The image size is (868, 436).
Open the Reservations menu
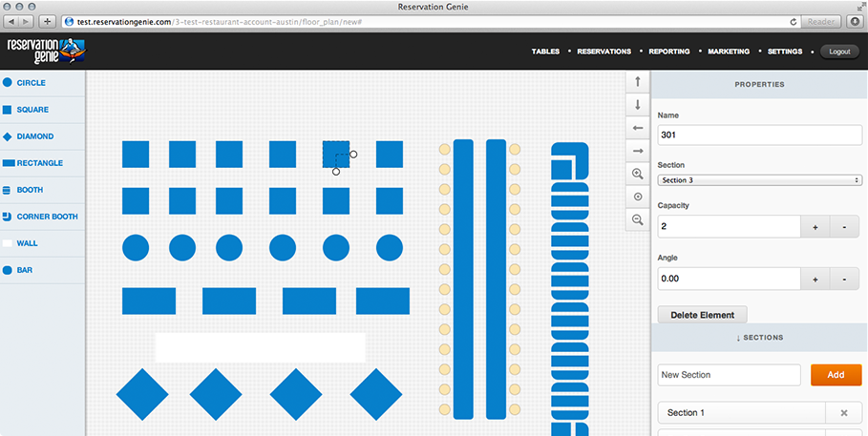tap(603, 52)
